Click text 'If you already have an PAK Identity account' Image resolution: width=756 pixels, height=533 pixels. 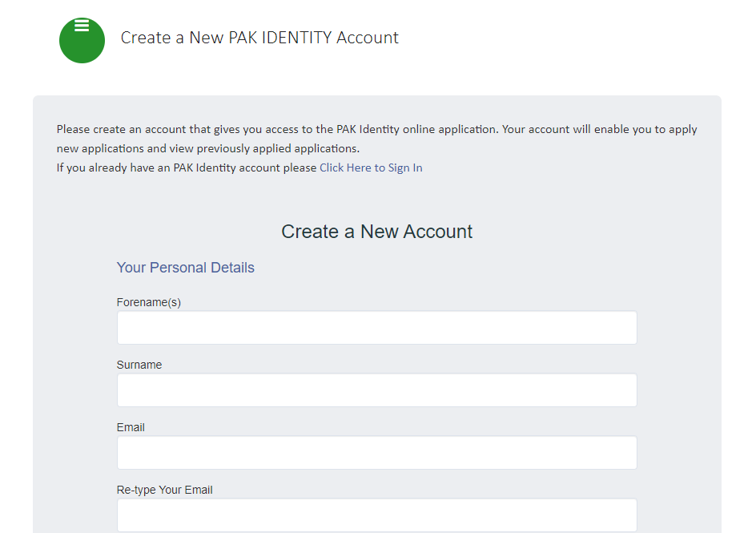pyautogui.click(x=186, y=168)
